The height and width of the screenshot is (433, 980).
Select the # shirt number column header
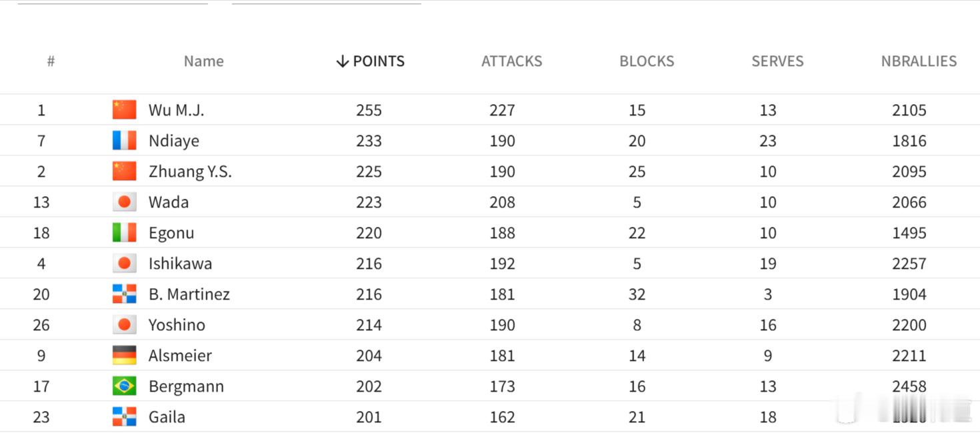point(51,61)
